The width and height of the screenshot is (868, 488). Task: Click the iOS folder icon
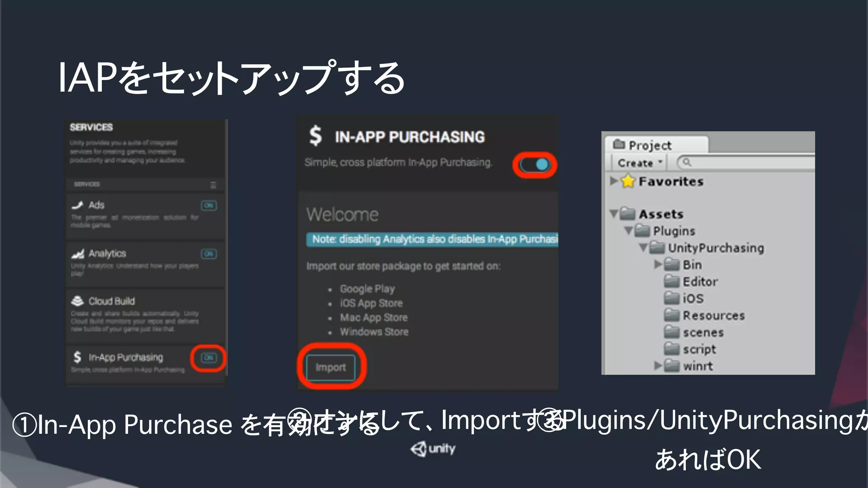pos(672,298)
